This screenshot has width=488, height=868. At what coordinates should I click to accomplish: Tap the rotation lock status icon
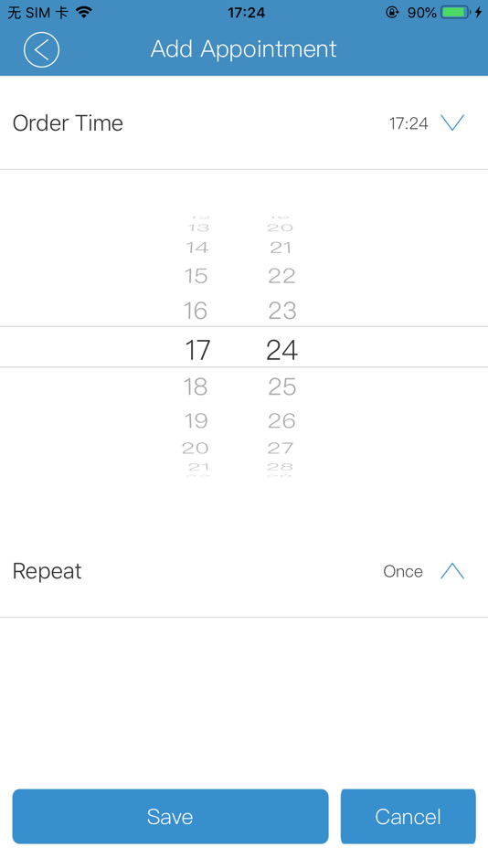coord(392,12)
